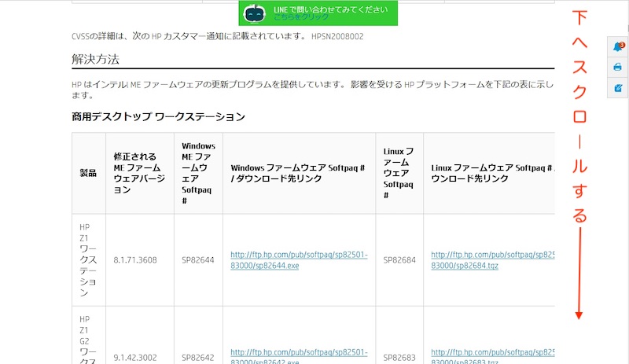Open the Linux sp82684.tgz download link
This screenshot has height=364, width=629.
coord(493,260)
